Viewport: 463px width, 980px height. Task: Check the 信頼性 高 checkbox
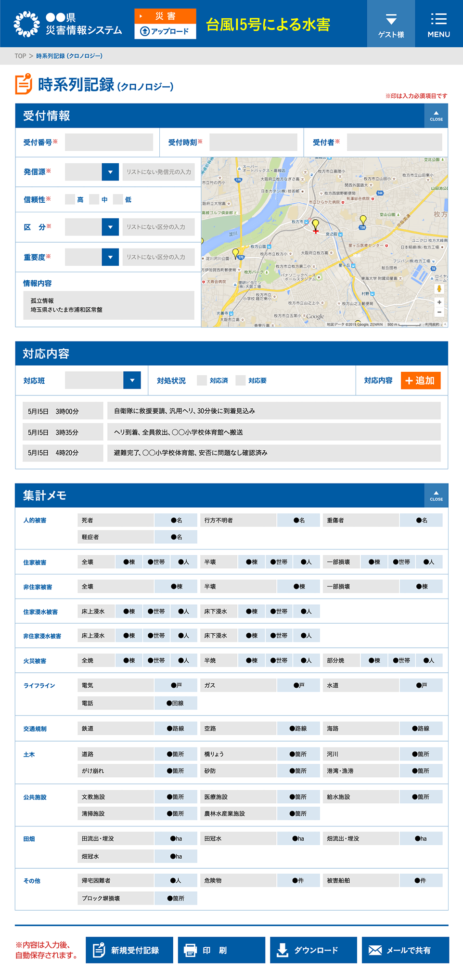coord(70,199)
